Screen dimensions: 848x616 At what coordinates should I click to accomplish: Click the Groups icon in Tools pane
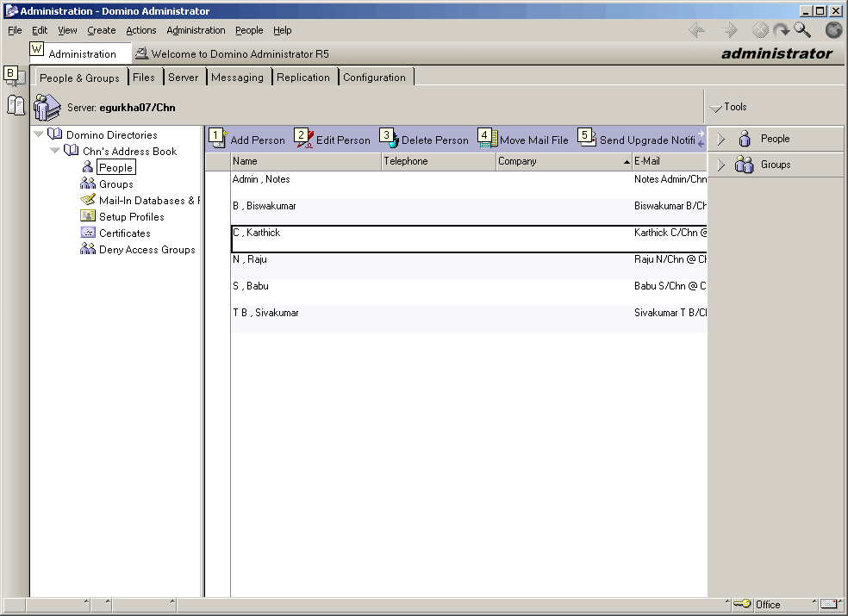click(x=745, y=165)
